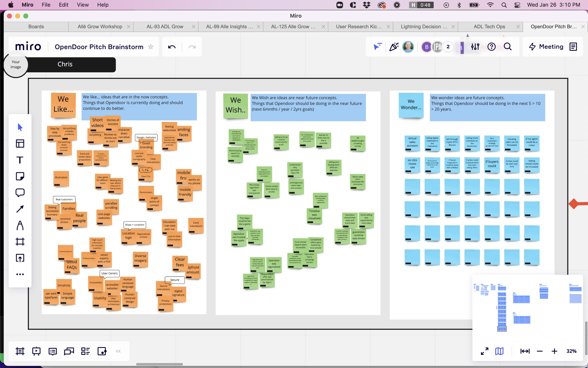
Task: Open the frames panel in bottom toolbar
Action: coord(20,351)
